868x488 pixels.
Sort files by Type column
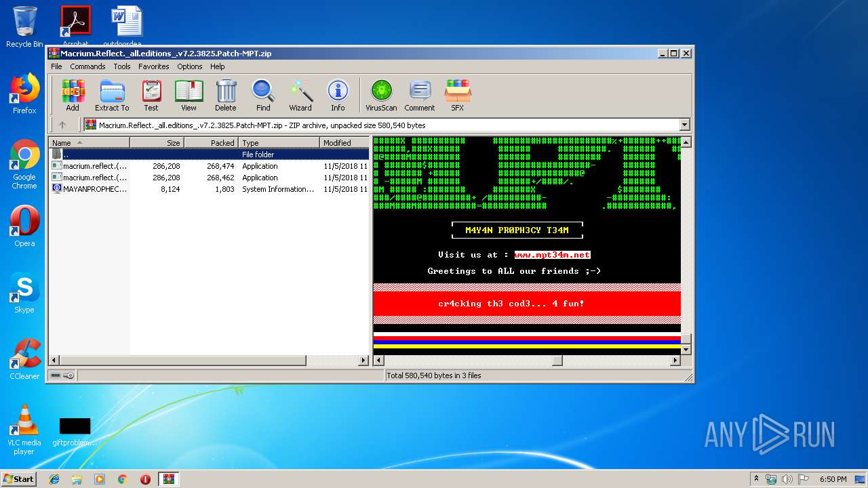(279, 142)
